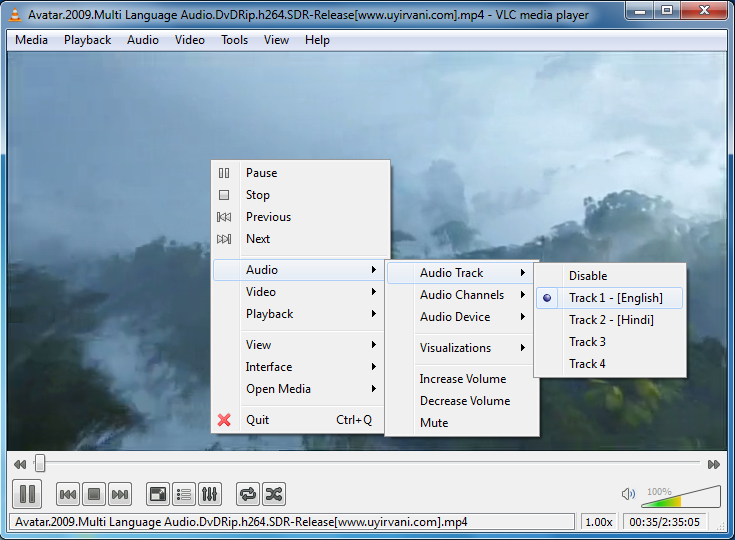735x540 pixels.
Task: Open extended settings equalizer icon
Action: coord(210,494)
